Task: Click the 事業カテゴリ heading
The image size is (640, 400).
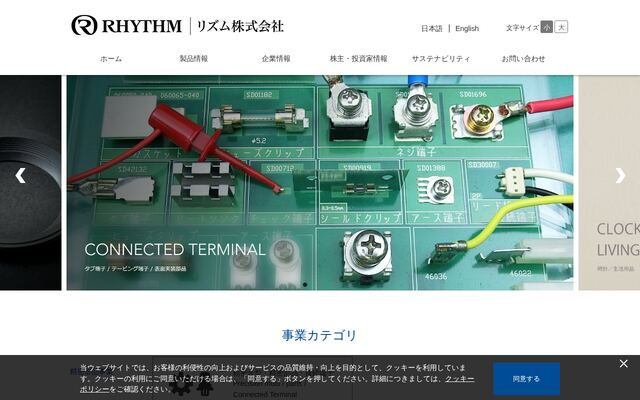Action: [x=319, y=336]
